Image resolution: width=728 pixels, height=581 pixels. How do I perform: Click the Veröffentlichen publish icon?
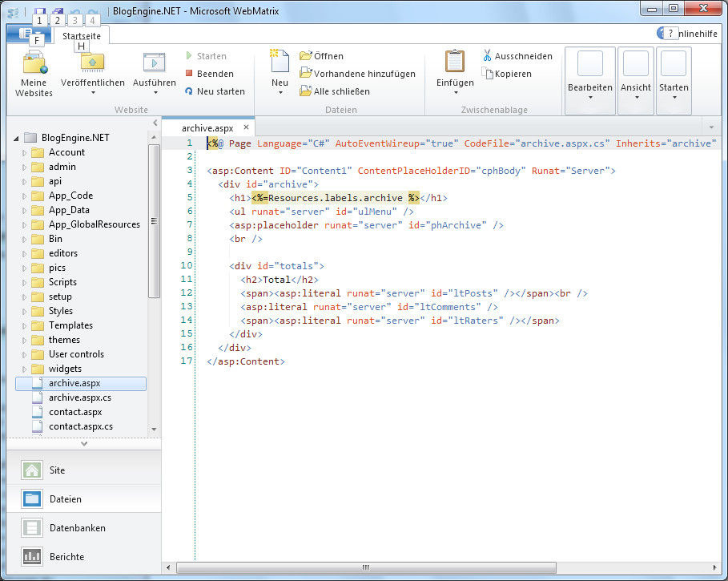tap(93, 63)
